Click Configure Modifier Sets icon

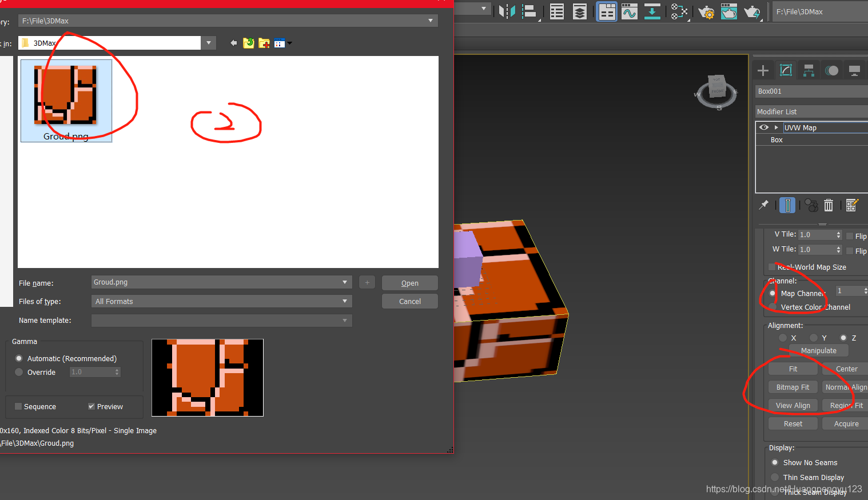click(x=852, y=205)
